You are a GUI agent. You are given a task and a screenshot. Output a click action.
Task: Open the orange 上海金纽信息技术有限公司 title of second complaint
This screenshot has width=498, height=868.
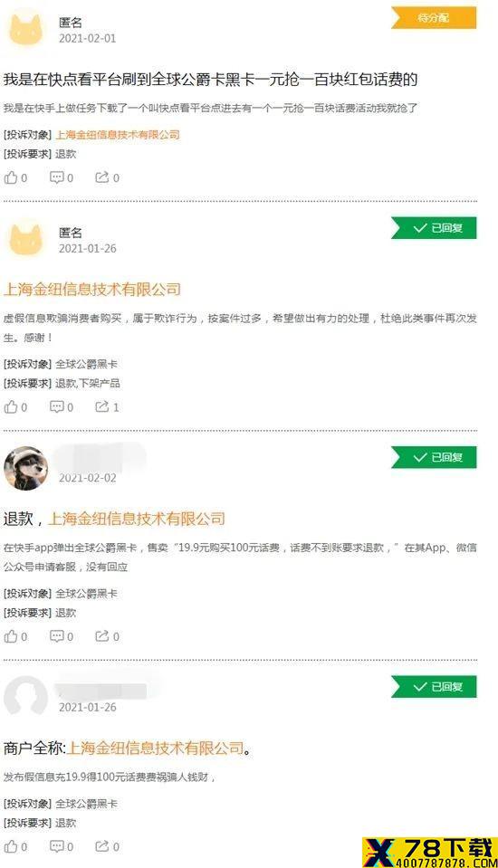click(92, 289)
